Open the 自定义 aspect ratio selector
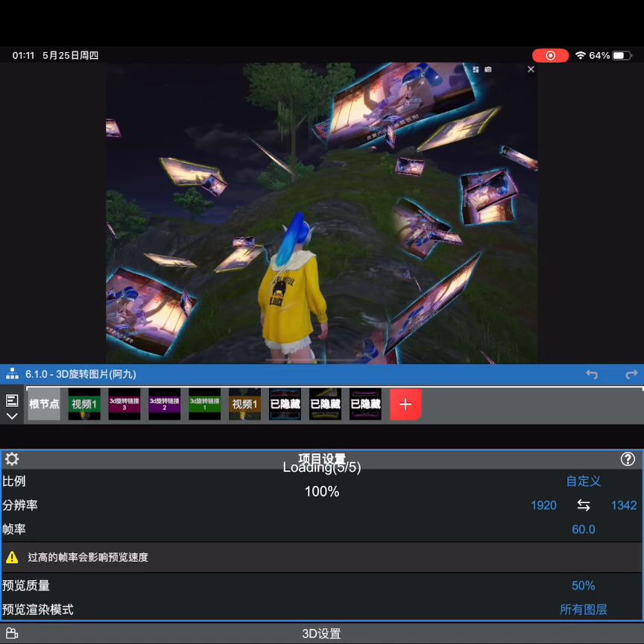This screenshot has width=644, height=644. click(x=584, y=481)
